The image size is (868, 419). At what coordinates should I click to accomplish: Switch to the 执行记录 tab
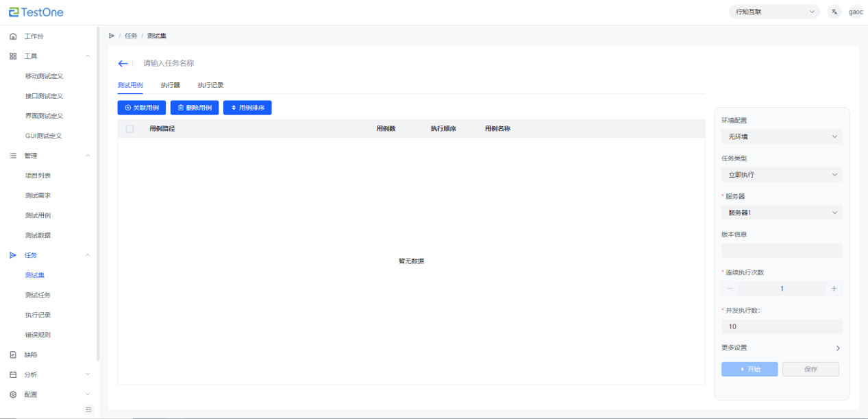click(x=210, y=85)
